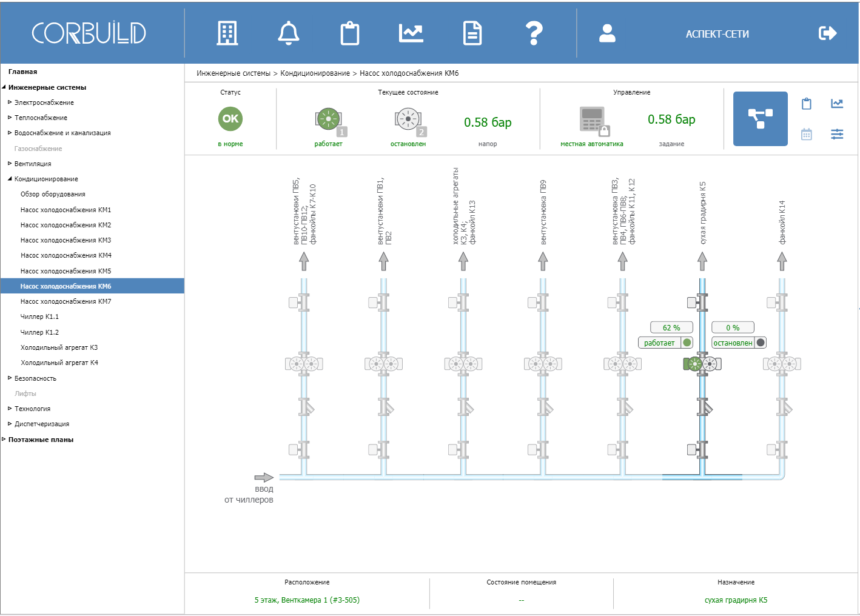The image size is (860, 616).
Task: Click the CORBUILD logo
Action: (x=89, y=33)
